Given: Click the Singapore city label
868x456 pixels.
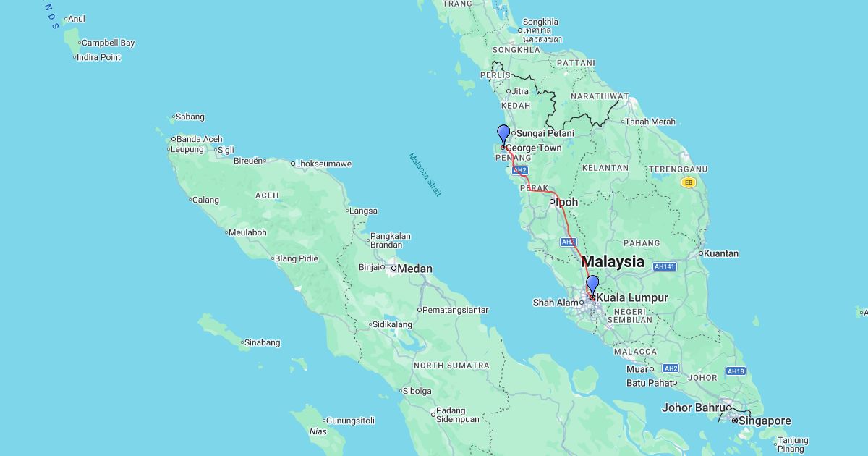Looking at the screenshot, I should click(x=764, y=421).
